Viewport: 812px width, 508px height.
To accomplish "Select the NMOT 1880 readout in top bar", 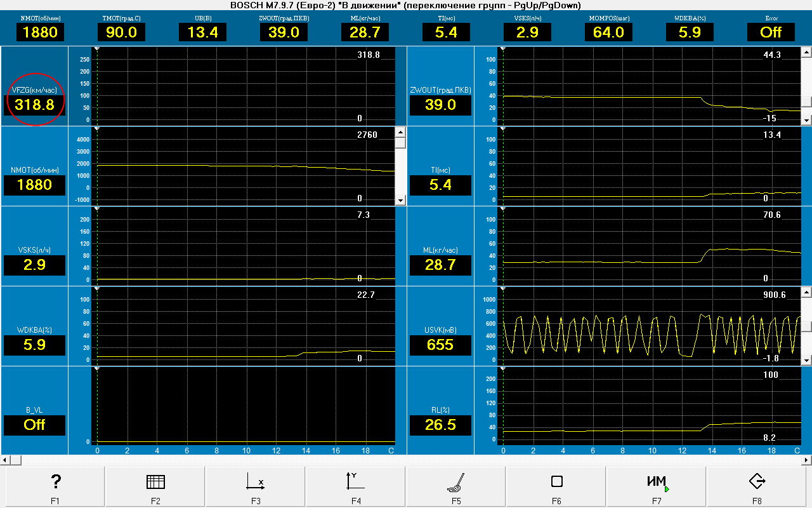I will click(40, 32).
